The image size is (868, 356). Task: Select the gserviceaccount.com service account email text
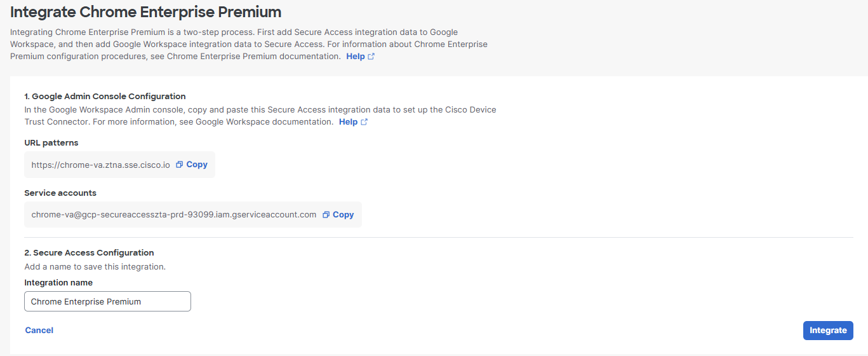[x=174, y=215]
